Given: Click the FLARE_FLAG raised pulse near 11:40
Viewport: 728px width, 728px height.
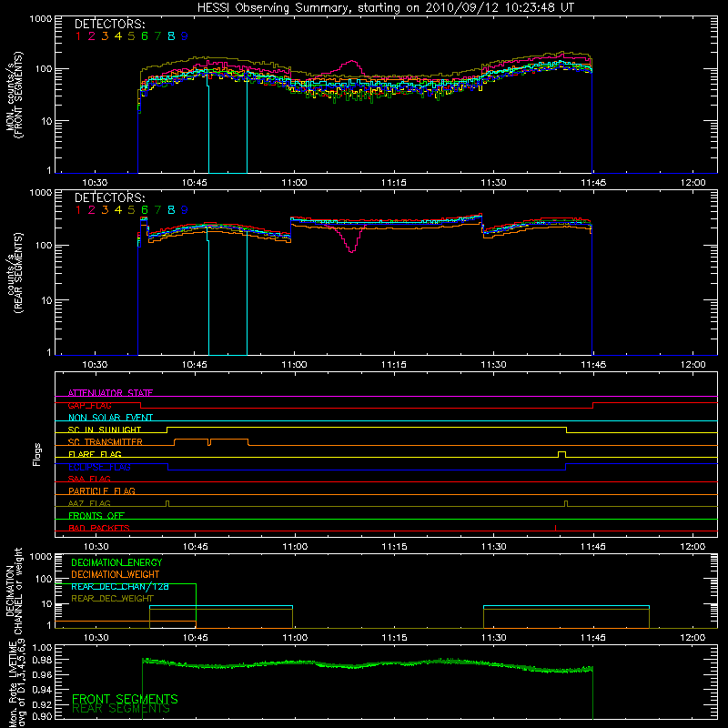Looking at the screenshot, I should (x=561, y=452).
